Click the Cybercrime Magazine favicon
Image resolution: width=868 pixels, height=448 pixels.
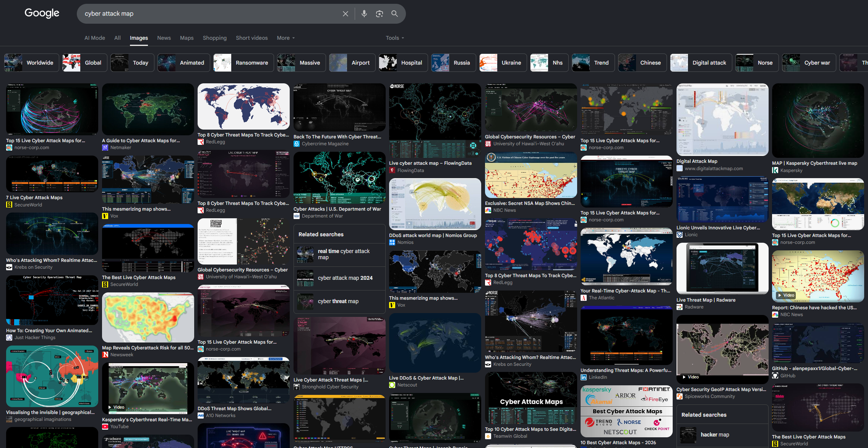click(x=297, y=144)
